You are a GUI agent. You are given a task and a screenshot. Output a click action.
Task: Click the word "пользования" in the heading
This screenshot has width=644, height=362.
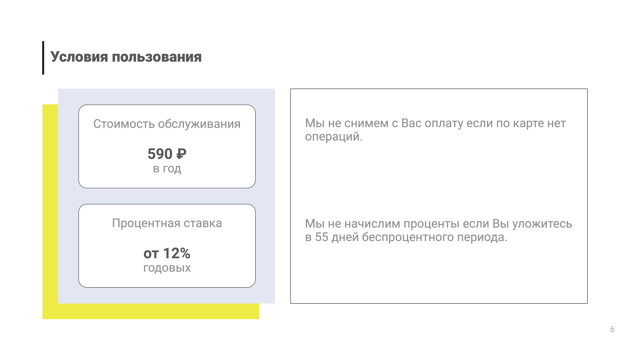[157, 57]
